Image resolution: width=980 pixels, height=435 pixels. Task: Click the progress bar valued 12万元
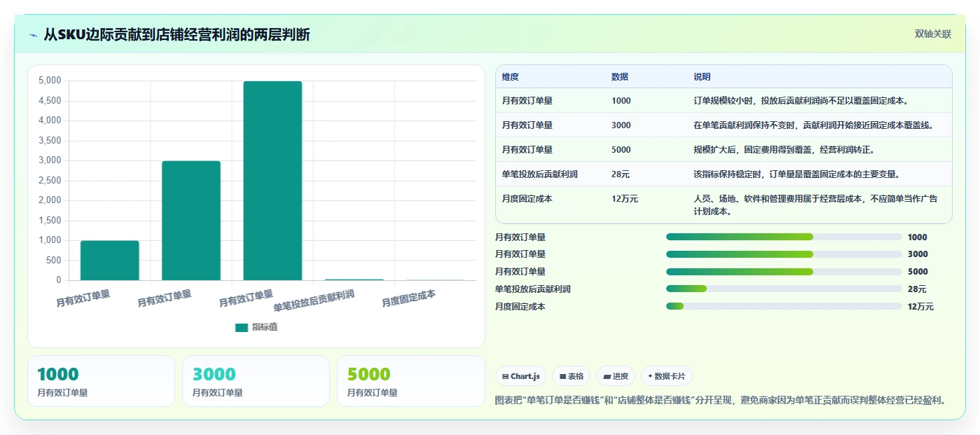click(x=784, y=306)
